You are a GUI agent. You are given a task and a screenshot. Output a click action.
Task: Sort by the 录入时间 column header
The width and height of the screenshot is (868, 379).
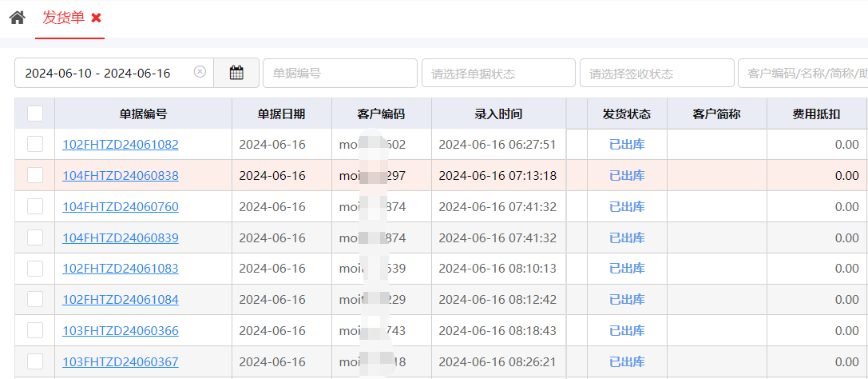point(497,114)
